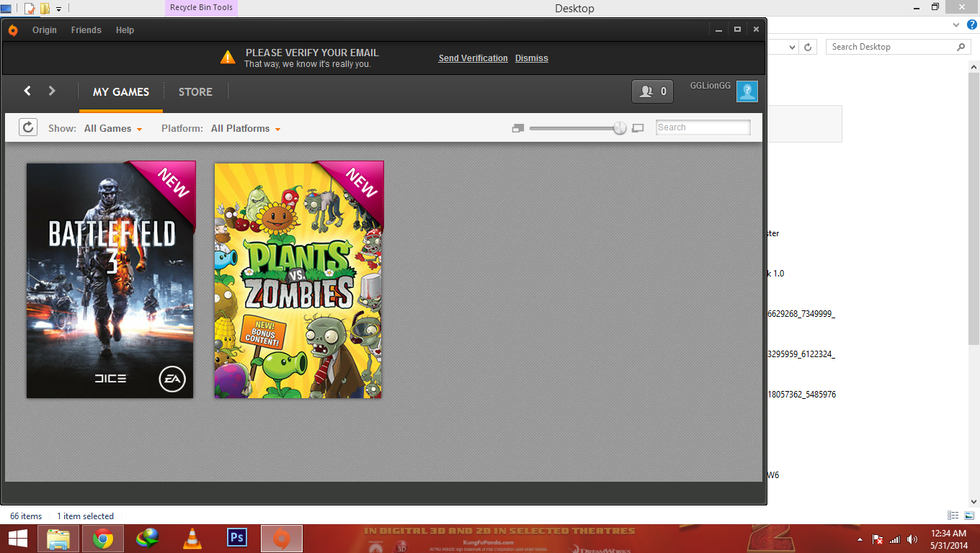The image size is (980, 553).
Task: Open File Explorer from the taskbar
Action: [x=58, y=539]
